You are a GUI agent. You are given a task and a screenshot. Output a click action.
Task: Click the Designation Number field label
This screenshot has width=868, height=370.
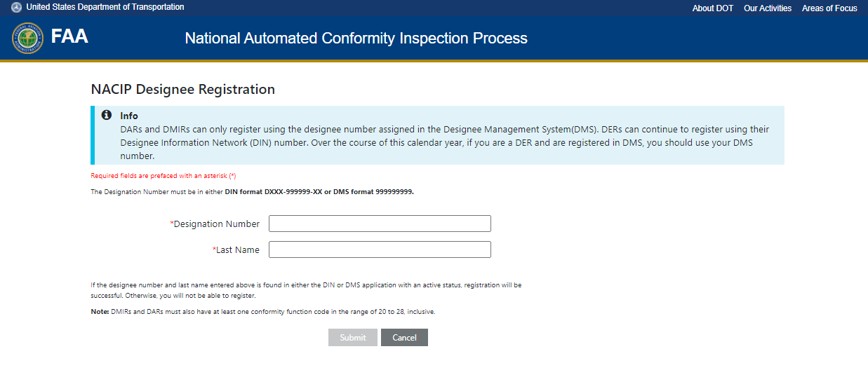tap(216, 224)
